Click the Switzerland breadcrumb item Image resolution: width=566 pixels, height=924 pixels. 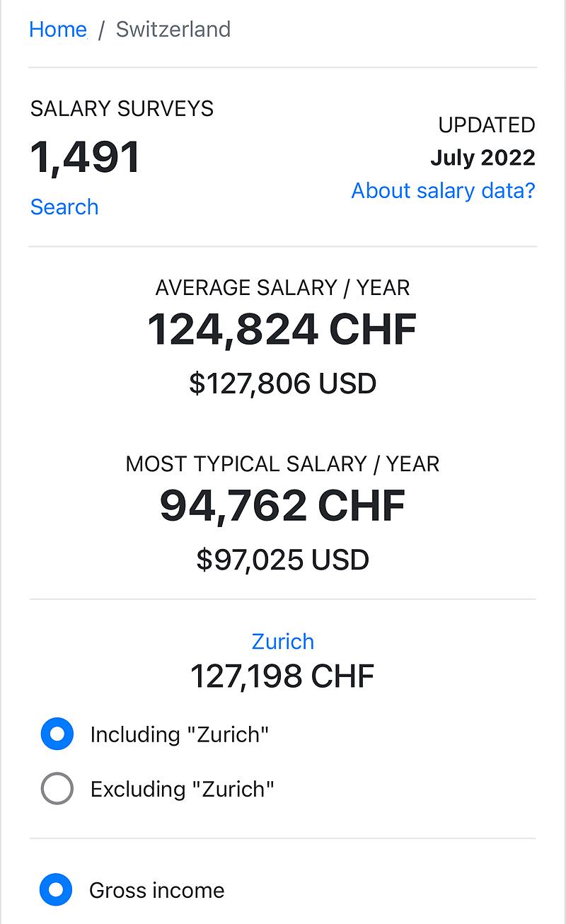173,30
